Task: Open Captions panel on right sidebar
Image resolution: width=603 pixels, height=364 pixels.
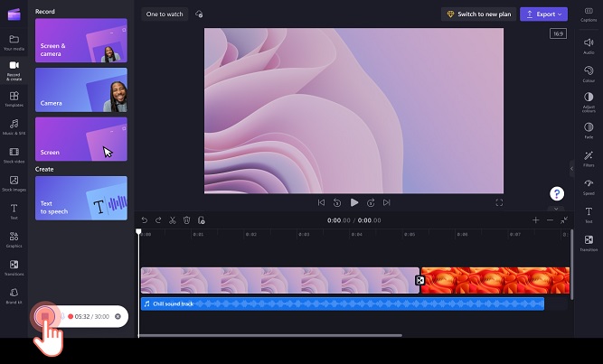Action: [x=589, y=13]
